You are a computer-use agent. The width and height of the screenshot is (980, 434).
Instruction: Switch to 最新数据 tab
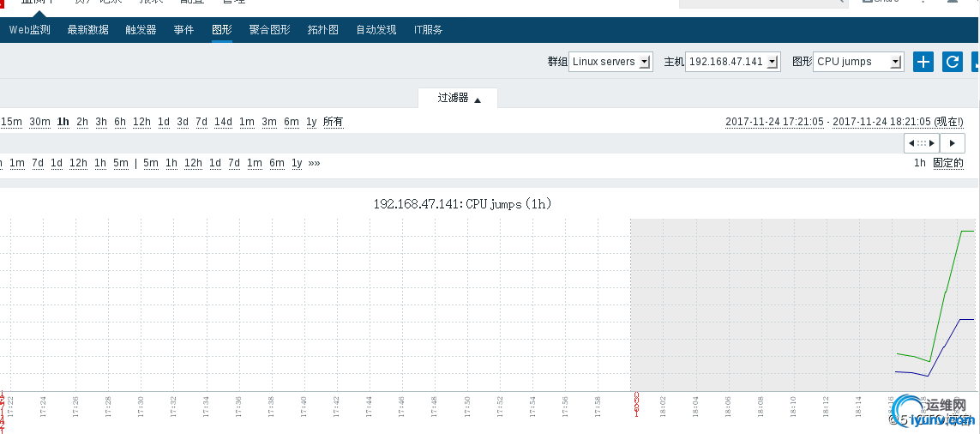(87, 29)
